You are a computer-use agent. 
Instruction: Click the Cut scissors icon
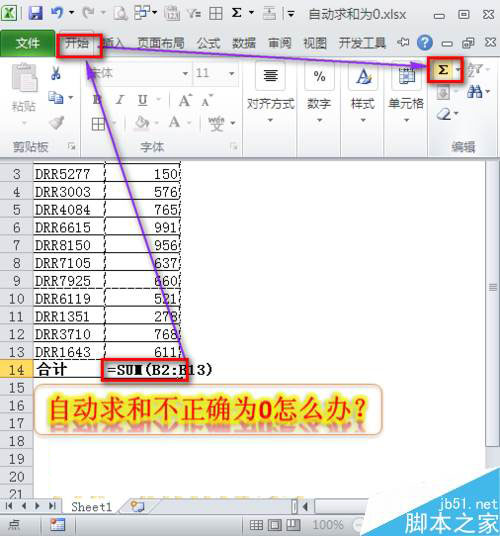pyautogui.click(x=56, y=73)
